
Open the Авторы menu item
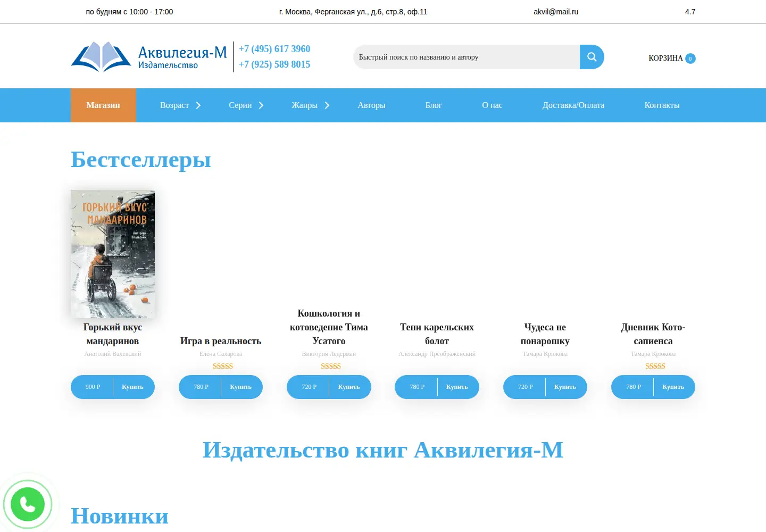pos(371,105)
